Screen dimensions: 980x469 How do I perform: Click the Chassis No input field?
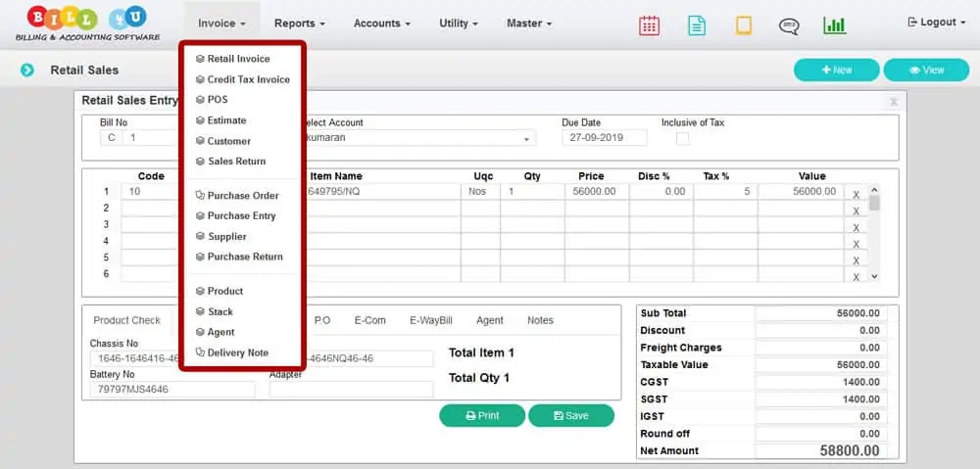(134, 358)
